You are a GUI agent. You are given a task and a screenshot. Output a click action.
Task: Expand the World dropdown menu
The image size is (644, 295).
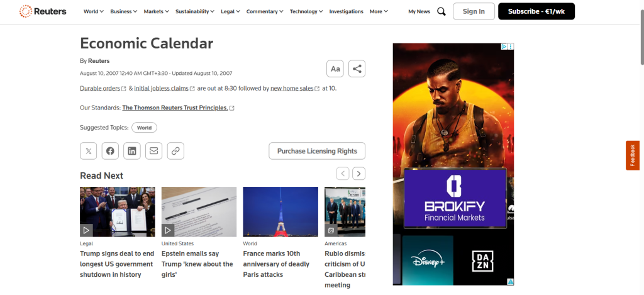[x=94, y=11]
